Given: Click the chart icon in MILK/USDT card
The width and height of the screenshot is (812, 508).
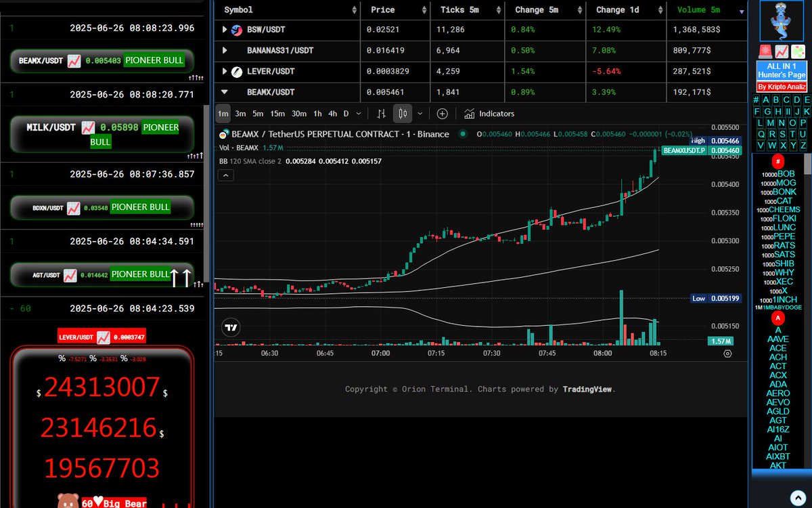Looking at the screenshot, I should (88, 127).
